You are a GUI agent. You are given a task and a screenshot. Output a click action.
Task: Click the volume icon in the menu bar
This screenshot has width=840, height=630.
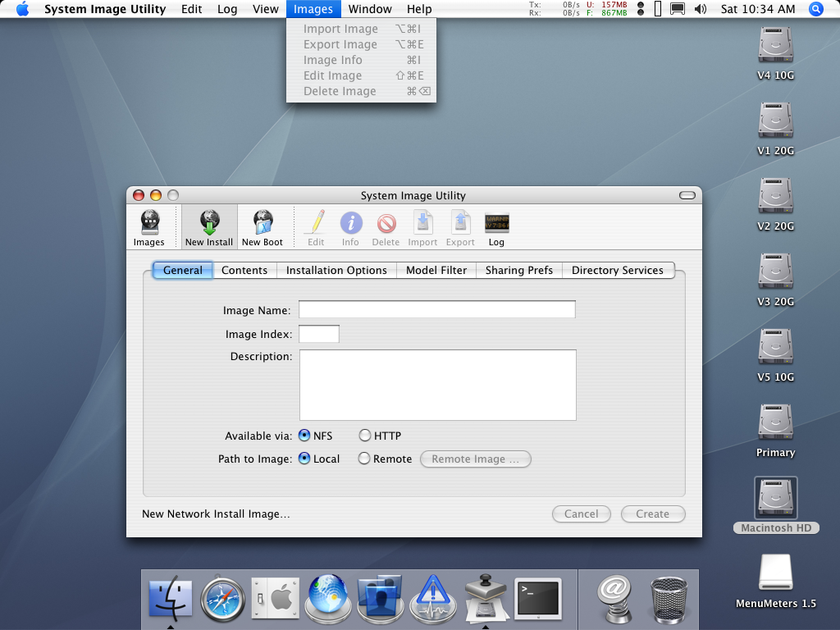[x=701, y=9]
